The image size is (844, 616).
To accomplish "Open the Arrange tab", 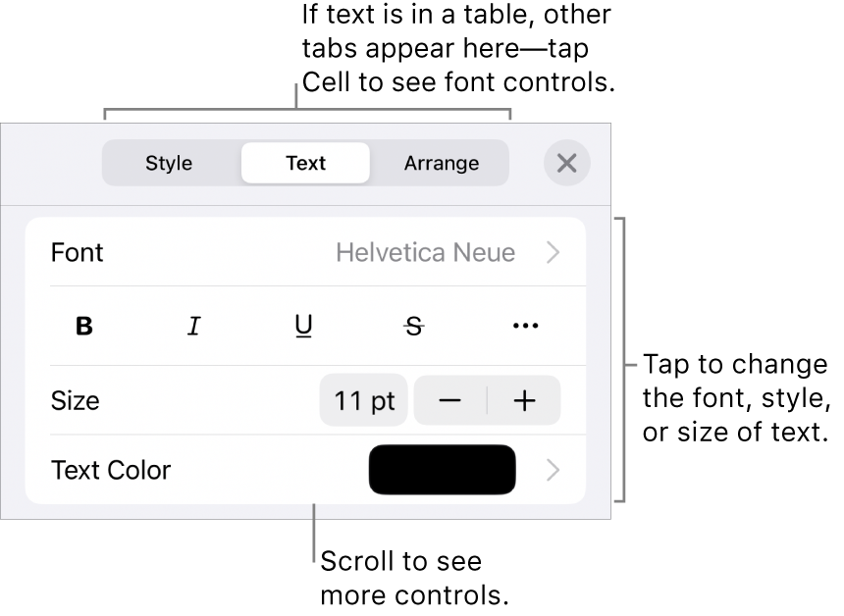I will point(442,163).
